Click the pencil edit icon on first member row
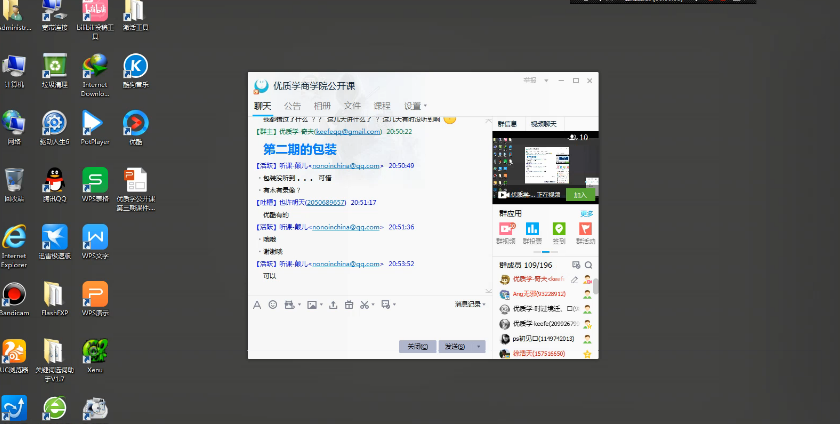The image size is (840, 447). tap(574, 279)
